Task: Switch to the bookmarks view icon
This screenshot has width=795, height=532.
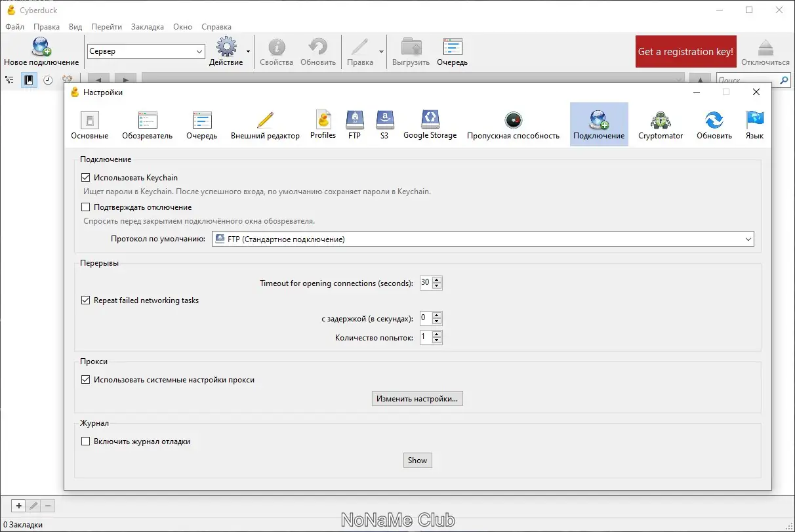Action: [x=29, y=80]
